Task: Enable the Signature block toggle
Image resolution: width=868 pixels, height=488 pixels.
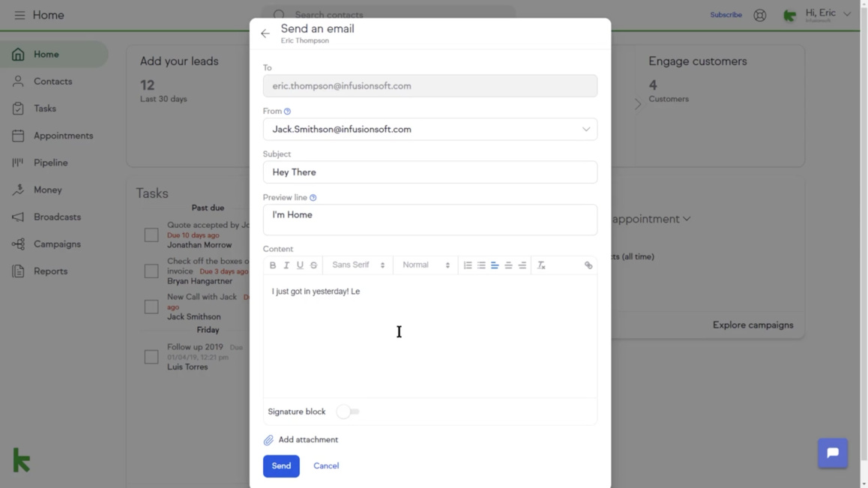Action: click(347, 412)
